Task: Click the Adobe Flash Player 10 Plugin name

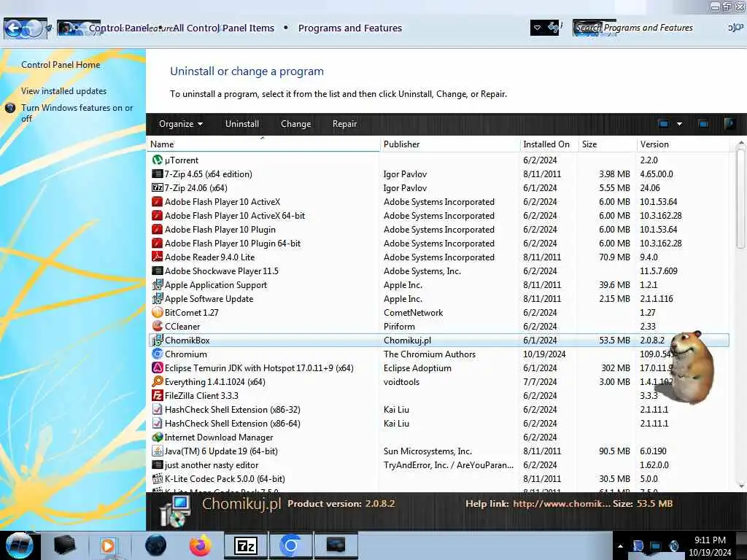Action: (x=220, y=230)
